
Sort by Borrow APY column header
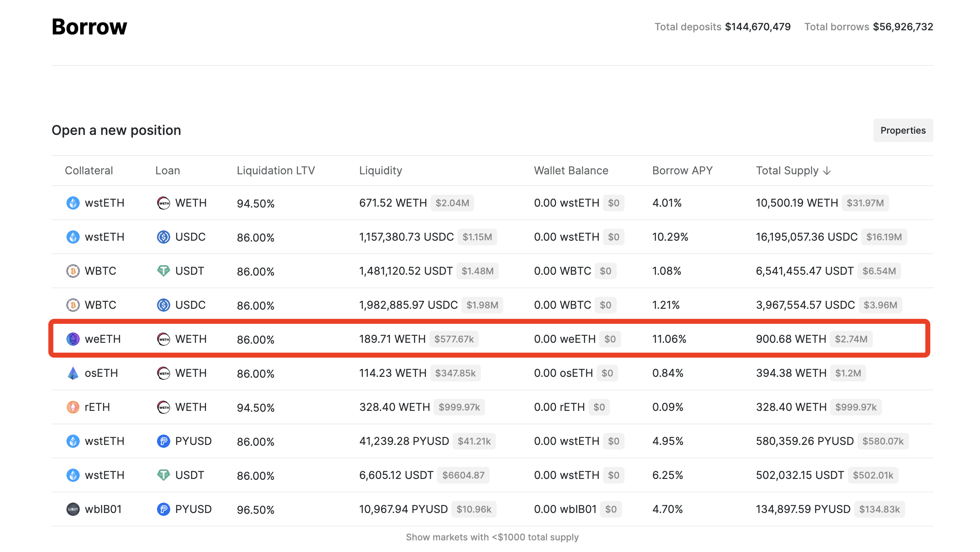682,171
